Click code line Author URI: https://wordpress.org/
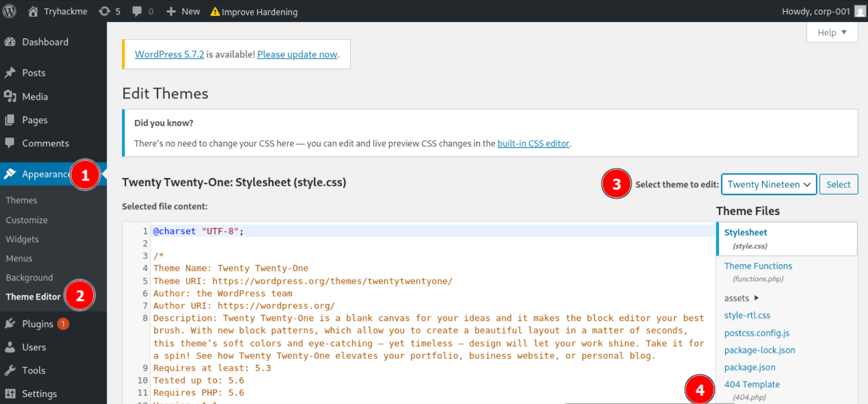 coord(244,306)
